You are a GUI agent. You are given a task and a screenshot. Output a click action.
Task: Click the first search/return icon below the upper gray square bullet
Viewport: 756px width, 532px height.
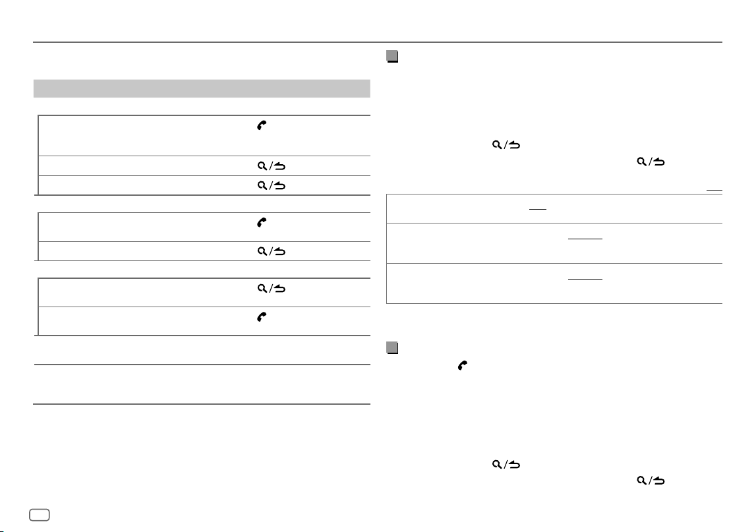(x=506, y=144)
